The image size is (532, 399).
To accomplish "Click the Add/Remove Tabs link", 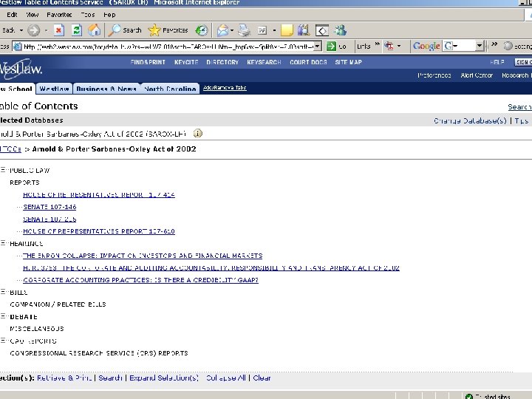I will click(225, 87).
